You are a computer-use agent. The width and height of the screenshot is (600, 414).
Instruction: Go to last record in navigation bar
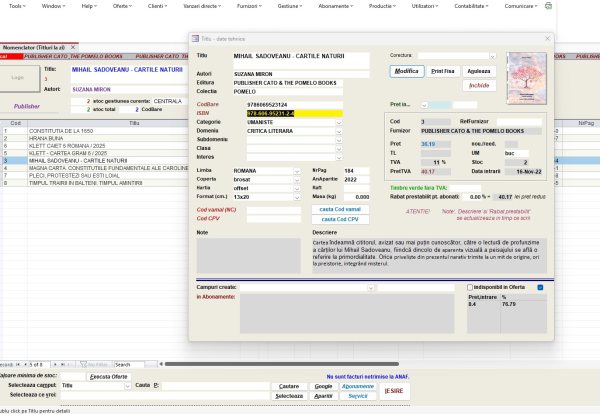[63, 365]
